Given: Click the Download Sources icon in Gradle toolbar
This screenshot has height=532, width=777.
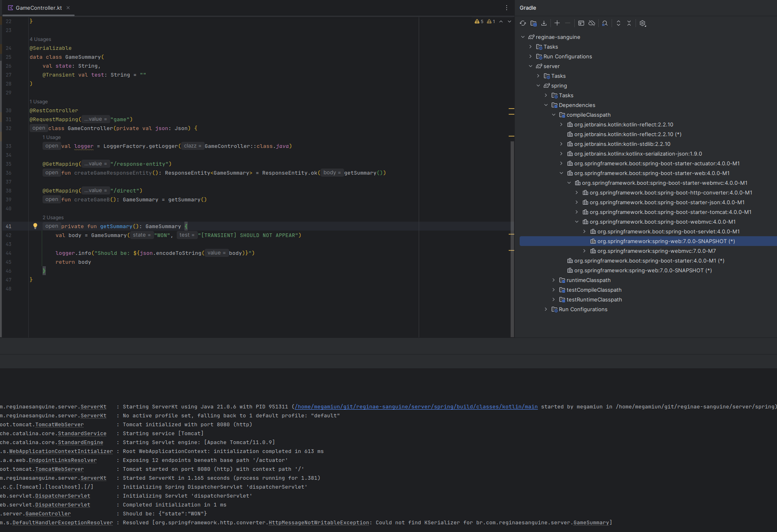Looking at the screenshot, I should (544, 24).
